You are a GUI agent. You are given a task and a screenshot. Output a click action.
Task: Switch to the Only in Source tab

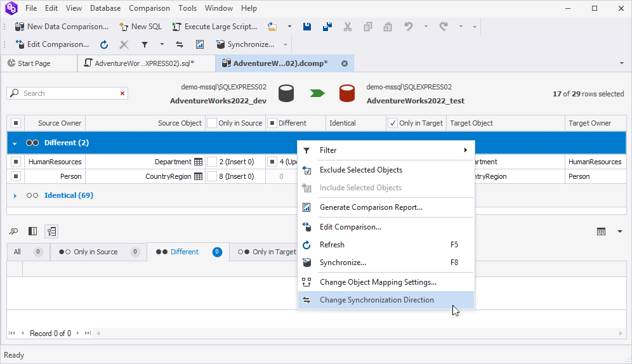(x=95, y=252)
